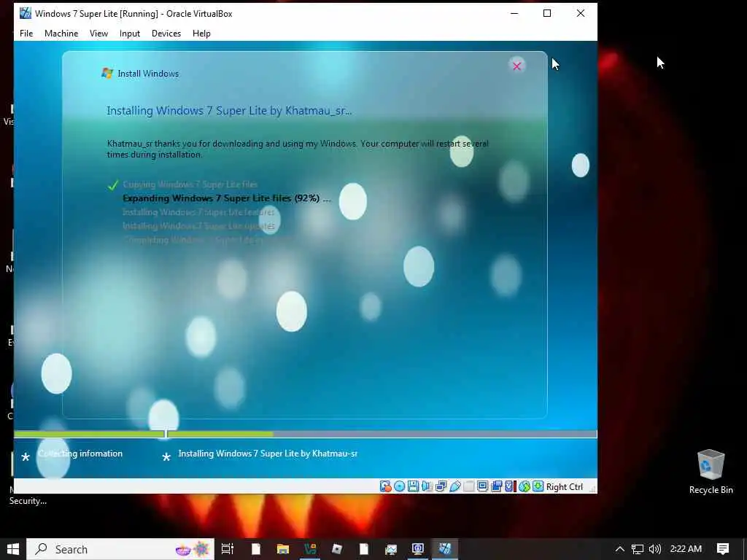The width and height of the screenshot is (747, 560).
Task: Click the greyed shared folders status icon
Action: [469, 486]
